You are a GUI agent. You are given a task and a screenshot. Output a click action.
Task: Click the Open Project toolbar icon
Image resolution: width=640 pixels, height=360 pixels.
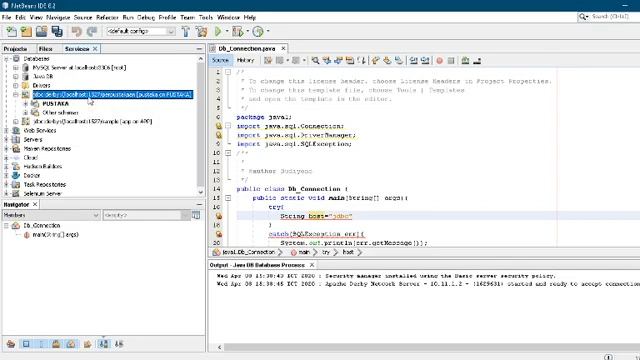tap(42, 31)
